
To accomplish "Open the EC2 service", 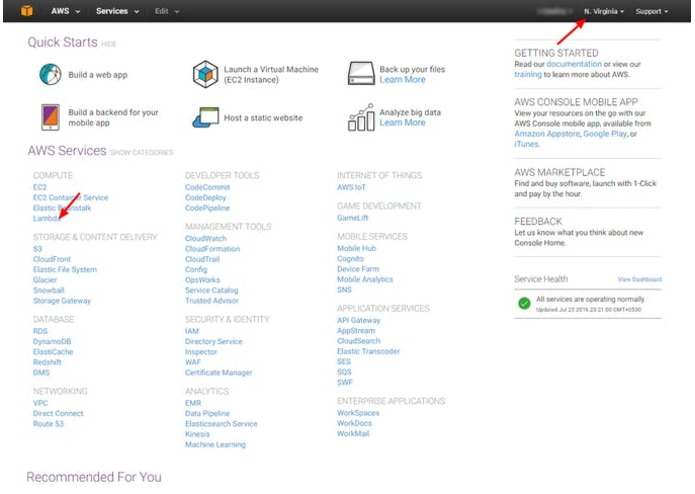I will click(x=40, y=187).
